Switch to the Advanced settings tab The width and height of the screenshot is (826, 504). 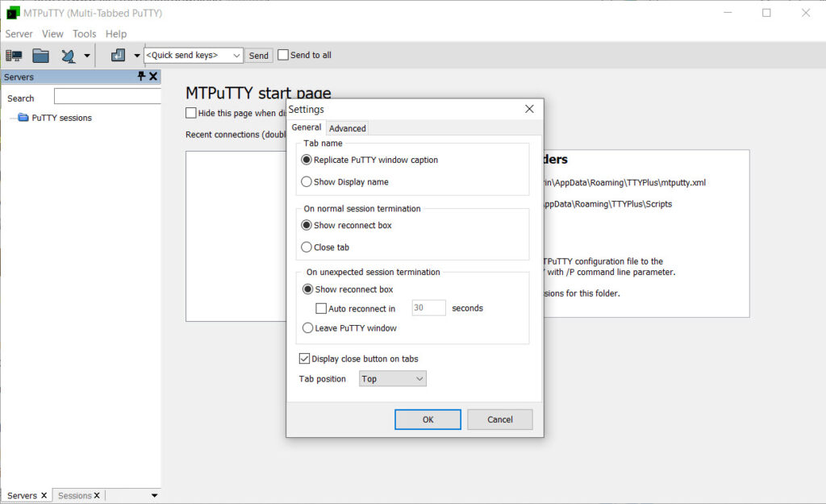click(348, 128)
